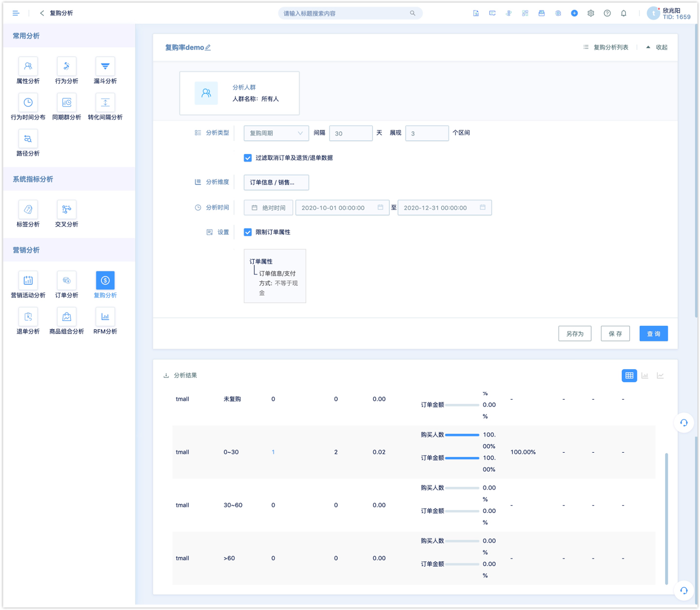This screenshot has height=610, width=700.
Task: Click the 另存为 button
Action: [x=575, y=333]
